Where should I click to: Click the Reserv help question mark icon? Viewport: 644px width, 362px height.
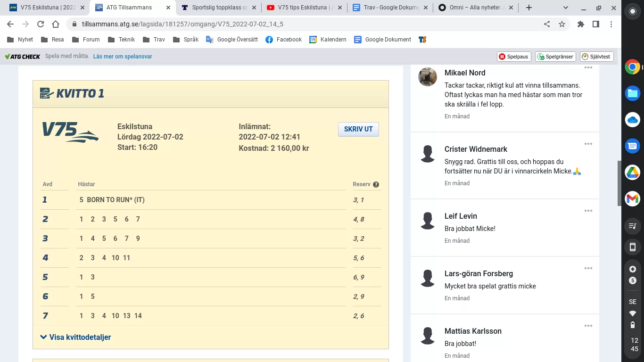click(376, 184)
